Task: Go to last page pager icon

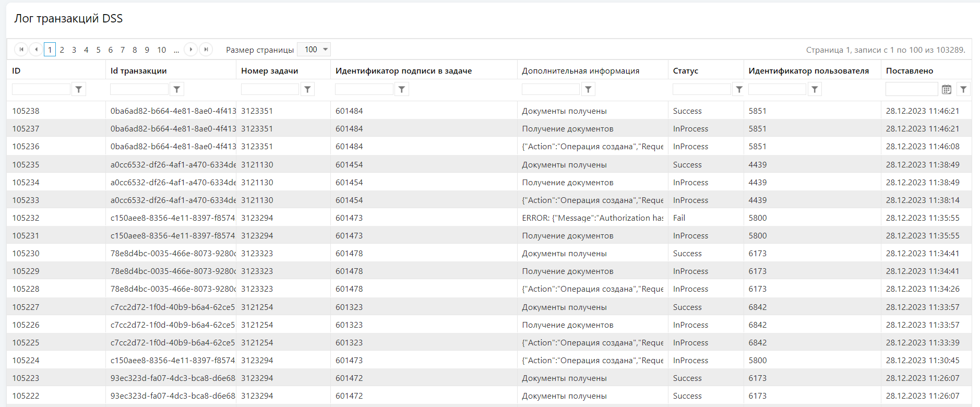Action: 206,50
